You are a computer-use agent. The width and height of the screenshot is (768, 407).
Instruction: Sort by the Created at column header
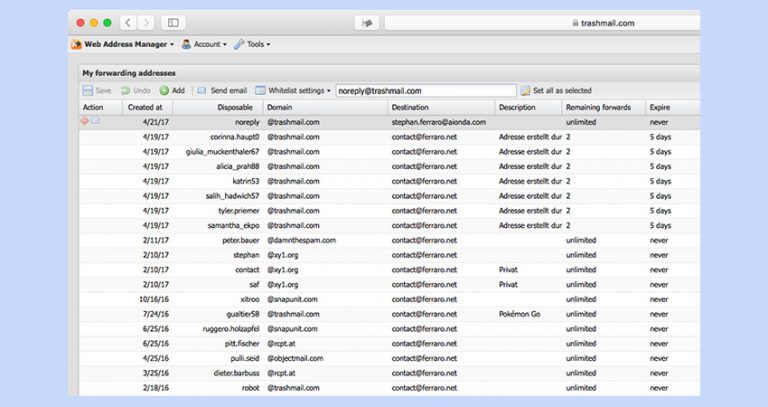[x=147, y=107]
